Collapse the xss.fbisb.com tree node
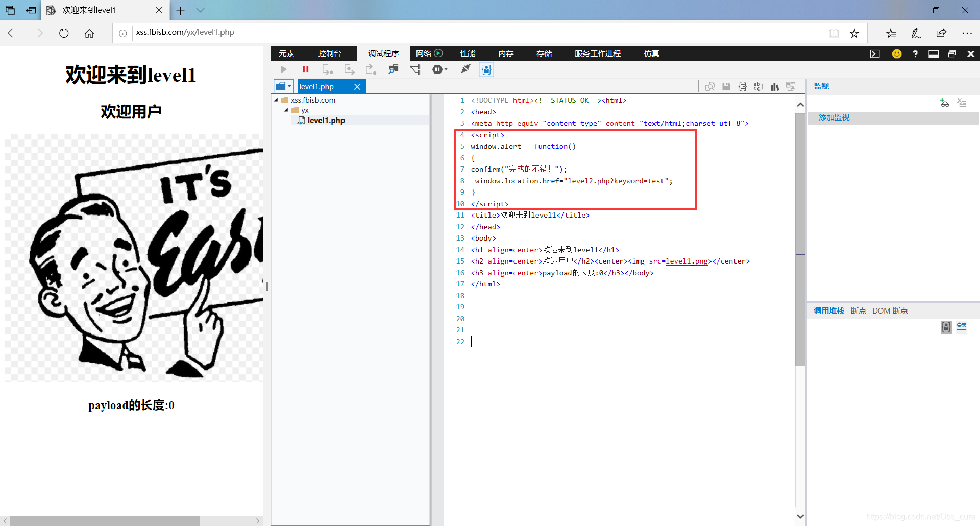This screenshot has height=526, width=980. tap(276, 100)
